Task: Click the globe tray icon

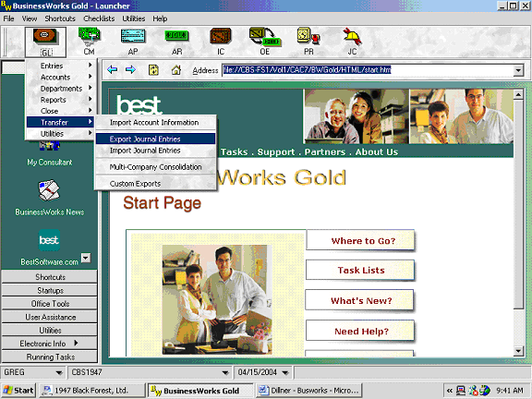Action: coord(486,391)
